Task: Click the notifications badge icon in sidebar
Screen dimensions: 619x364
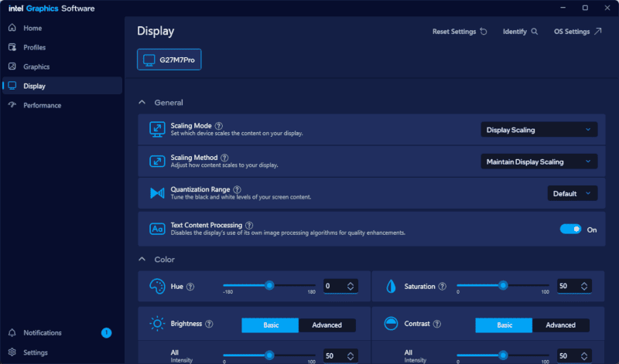Action: click(106, 333)
